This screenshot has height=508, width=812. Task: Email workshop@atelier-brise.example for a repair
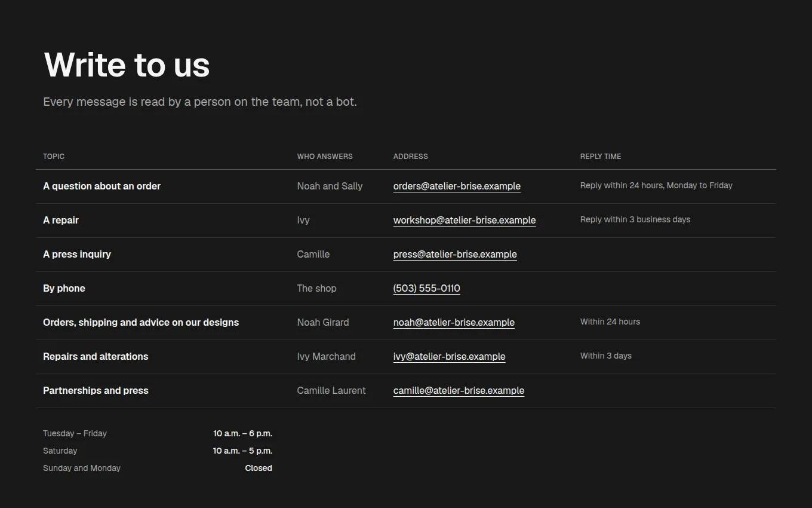(465, 221)
